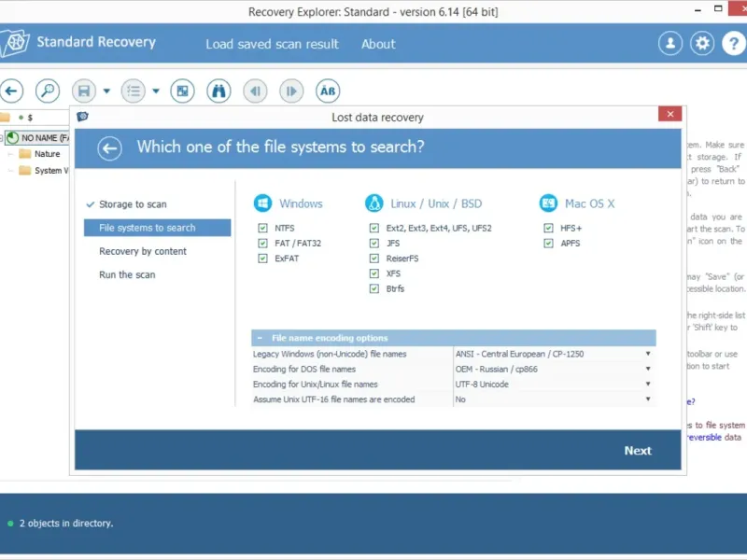
Task: Click the back arrow in dialog header
Action: click(110, 147)
